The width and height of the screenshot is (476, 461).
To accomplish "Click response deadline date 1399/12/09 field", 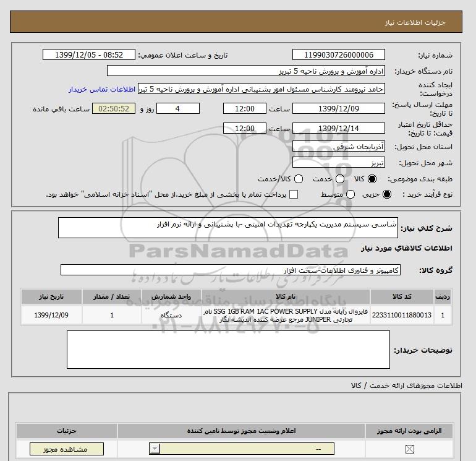I will 339,108.
